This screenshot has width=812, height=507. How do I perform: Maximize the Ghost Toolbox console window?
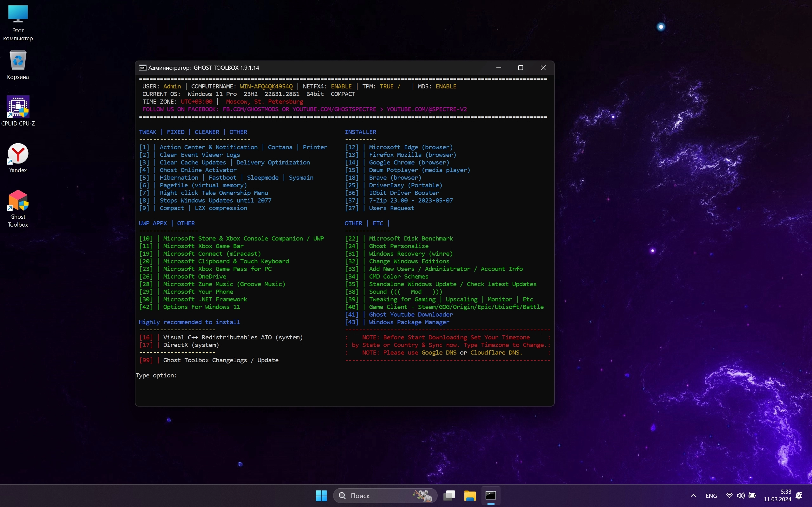[x=521, y=68]
